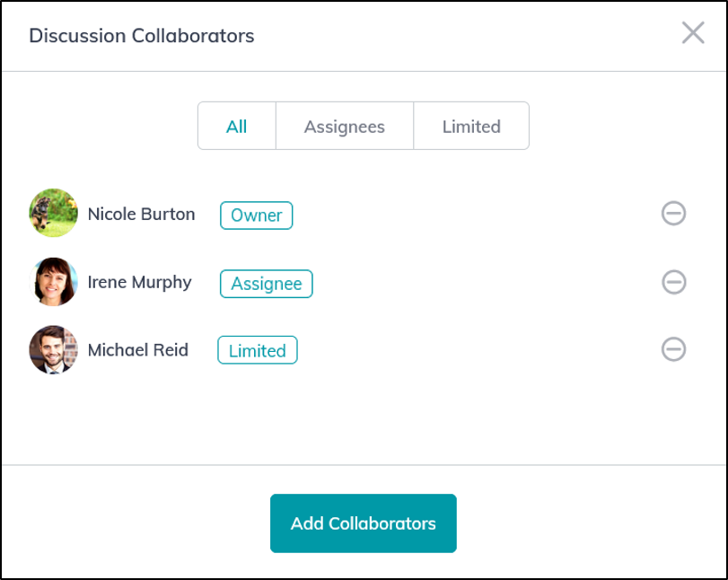Viewport: 728px width, 580px height.
Task: Close the Discussion Collaborators dialog
Action: click(x=693, y=33)
